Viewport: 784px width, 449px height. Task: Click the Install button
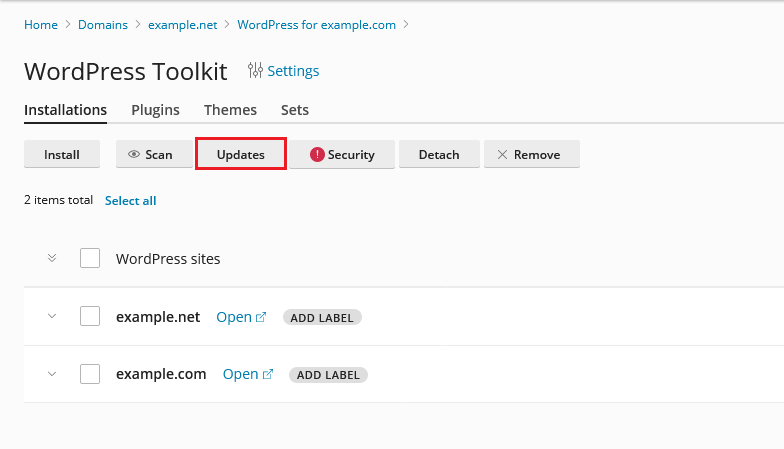coord(62,154)
